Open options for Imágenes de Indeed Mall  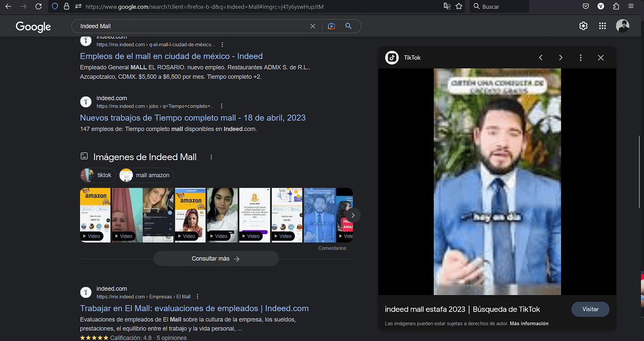(x=211, y=157)
